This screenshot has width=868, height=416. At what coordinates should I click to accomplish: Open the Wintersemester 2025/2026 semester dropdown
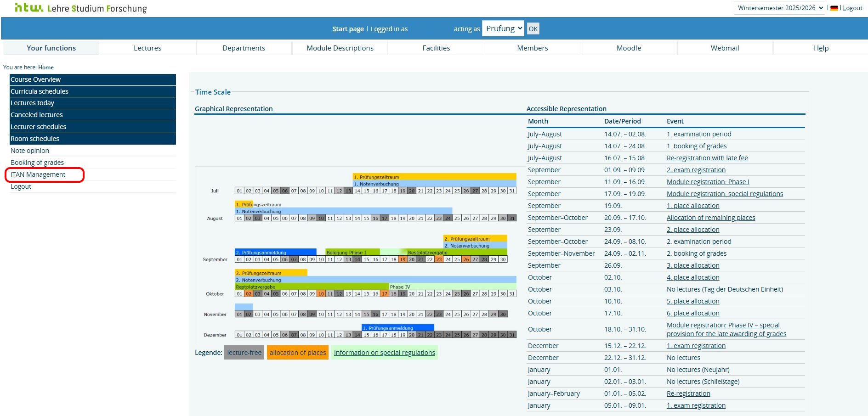click(x=779, y=8)
